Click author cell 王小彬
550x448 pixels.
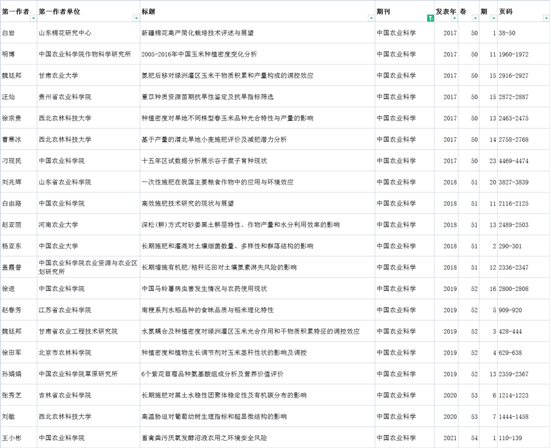(19, 438)
